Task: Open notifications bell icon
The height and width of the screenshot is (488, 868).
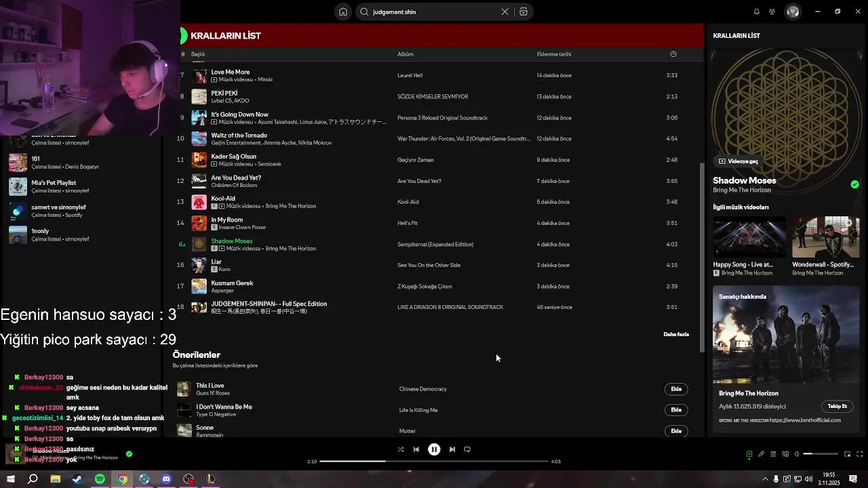Action: pos(756,12)
